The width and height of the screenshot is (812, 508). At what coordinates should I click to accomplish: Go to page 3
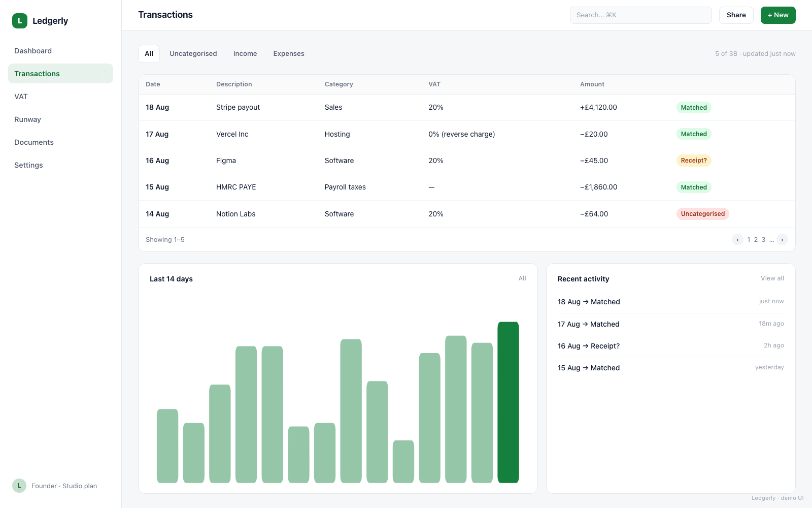(x=763, y=240)
